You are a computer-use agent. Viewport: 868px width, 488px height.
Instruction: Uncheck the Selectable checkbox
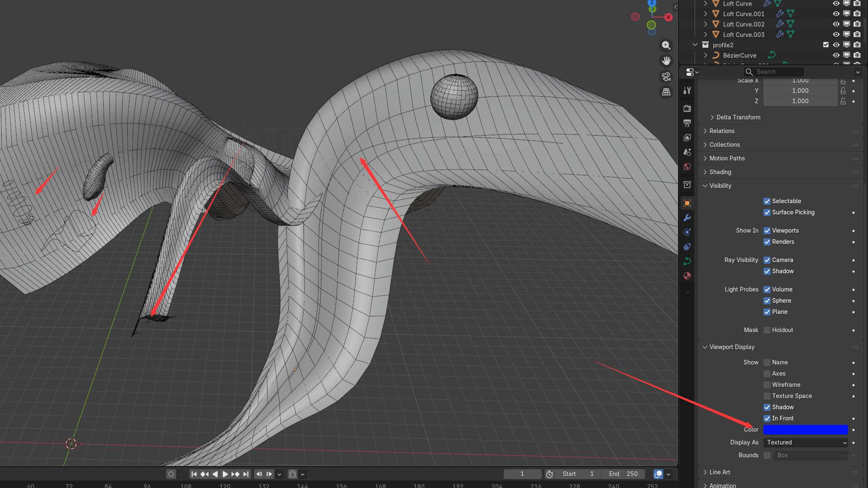(x=767, y=201)
